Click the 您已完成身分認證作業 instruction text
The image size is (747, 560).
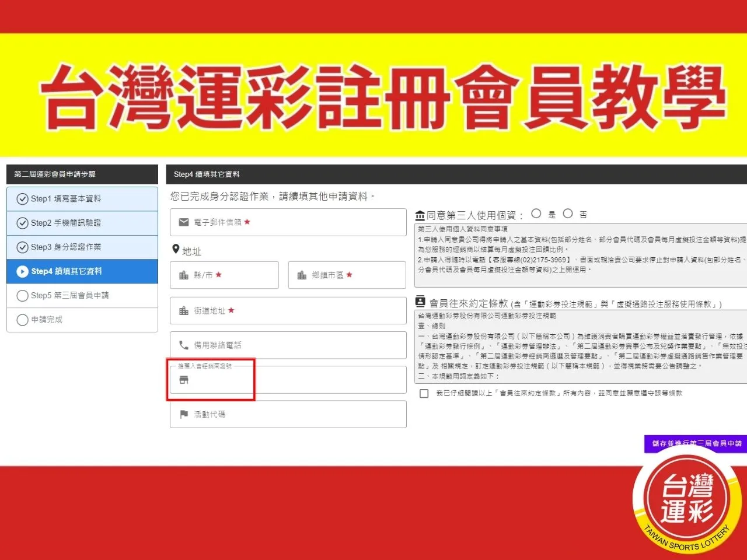coord(273,197)
